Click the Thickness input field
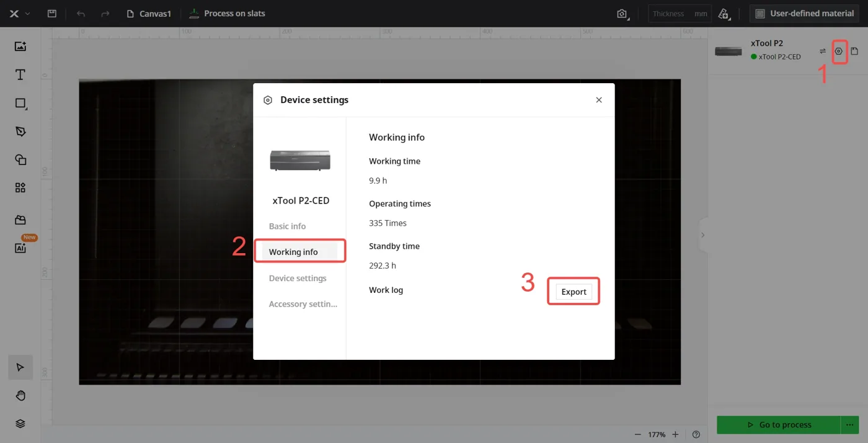 (x=680, y=14)
